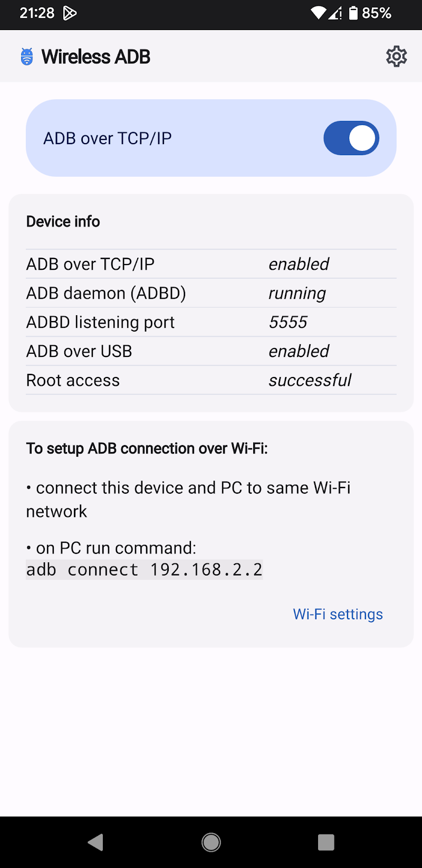Image resolution: width=422 pixels, height=868 pixels.
Task: Tap the battery status icon
Action: point(353,13)
